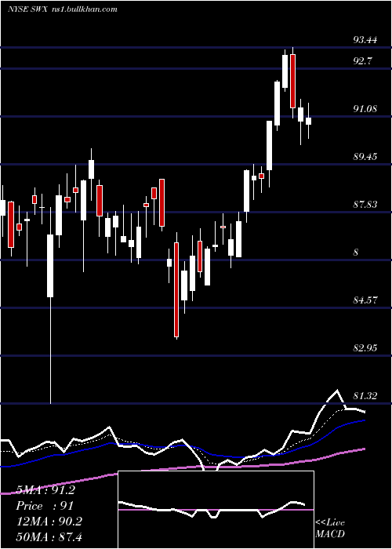The image size is (392, 549).
Task: Click the '12MA : 90.2' readout
Action: pos(49,522)
